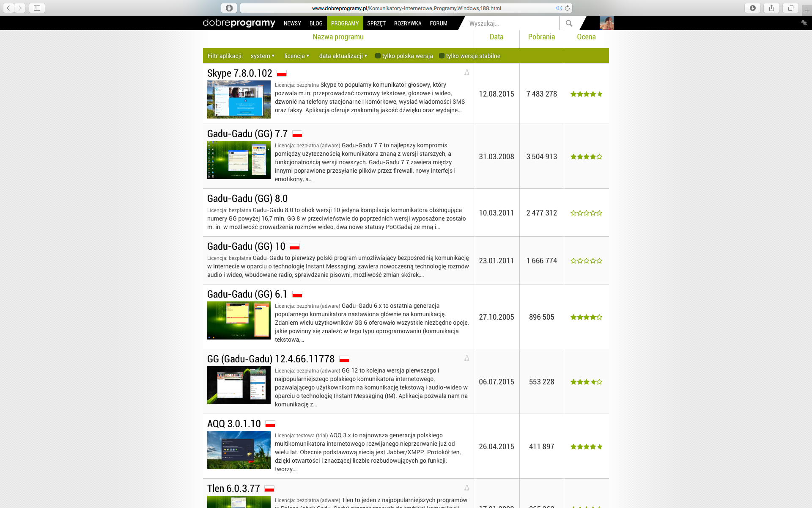Click Polish flag beside AQQ 3.0.1.10

(270, 424)
